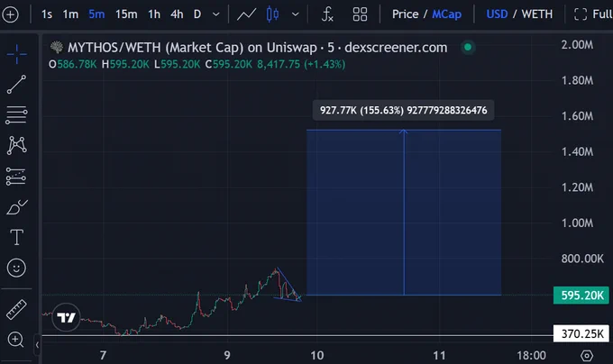The height and width of the screenshot is (364, 613).
Task: Select the white horizontal line at 370.25K
Action: click(x=297, y=335)
